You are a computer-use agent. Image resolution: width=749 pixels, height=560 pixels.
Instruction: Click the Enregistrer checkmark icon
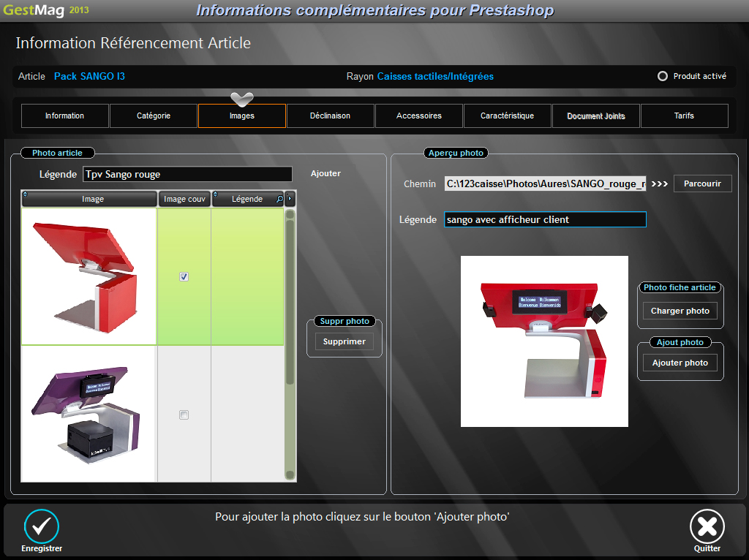[x=42, y=526]
